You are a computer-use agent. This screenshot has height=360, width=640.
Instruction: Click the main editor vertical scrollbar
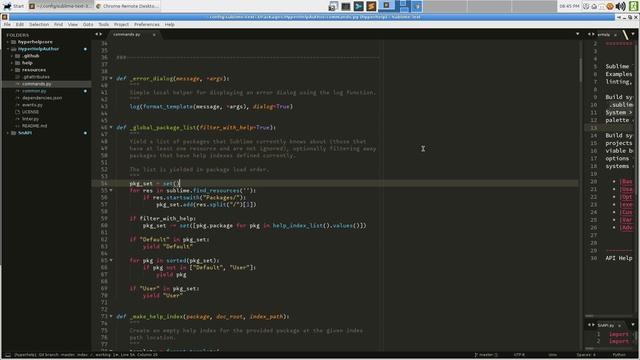click(581, 69)
